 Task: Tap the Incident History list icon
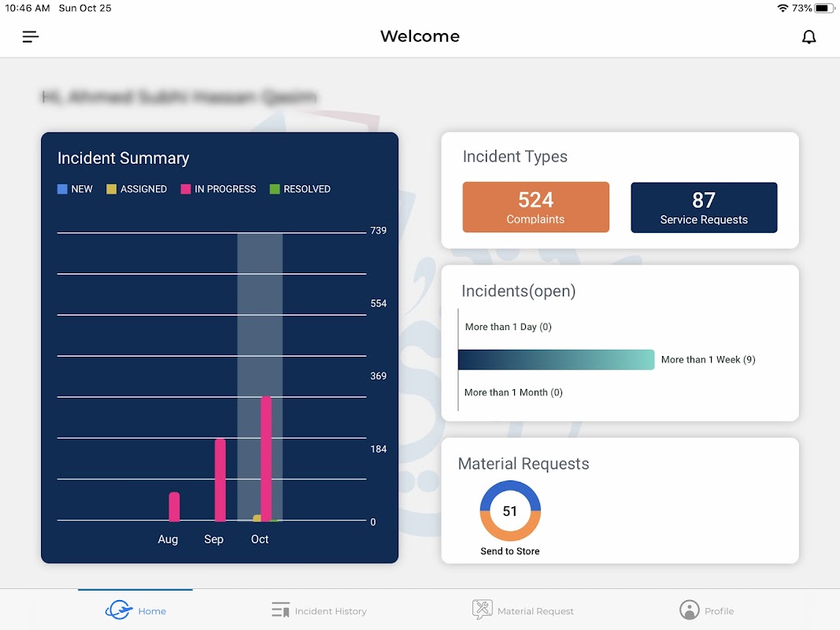coord(280,610)
